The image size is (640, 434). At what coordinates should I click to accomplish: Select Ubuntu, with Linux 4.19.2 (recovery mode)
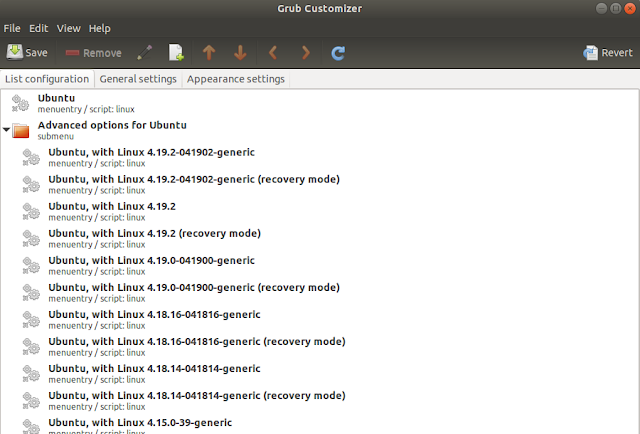pos(320,238)
